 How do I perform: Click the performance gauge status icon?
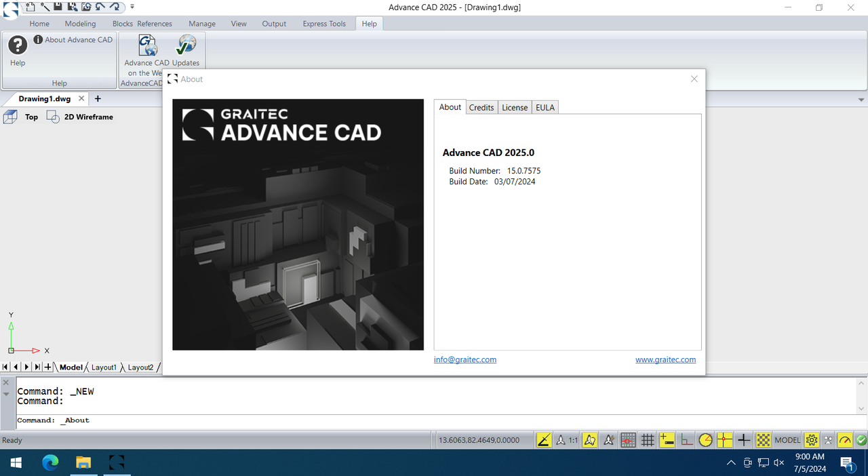pyautogui.click(x=845, y=440)
